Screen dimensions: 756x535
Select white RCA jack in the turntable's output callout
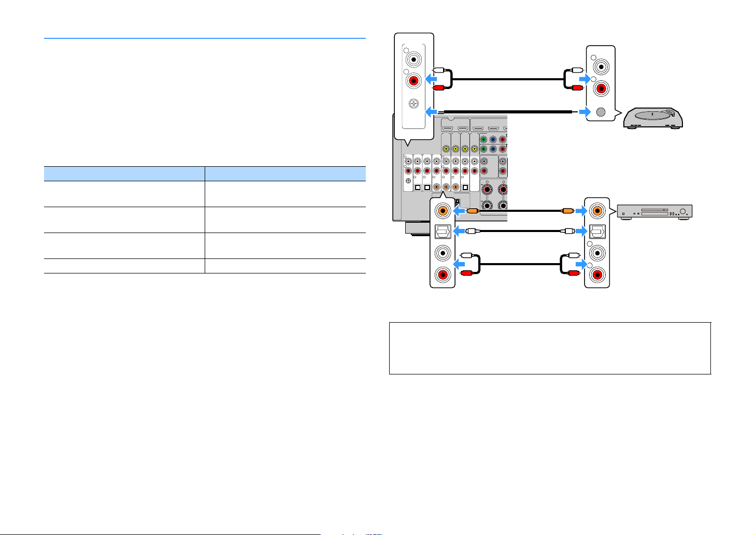pos(601,67)
